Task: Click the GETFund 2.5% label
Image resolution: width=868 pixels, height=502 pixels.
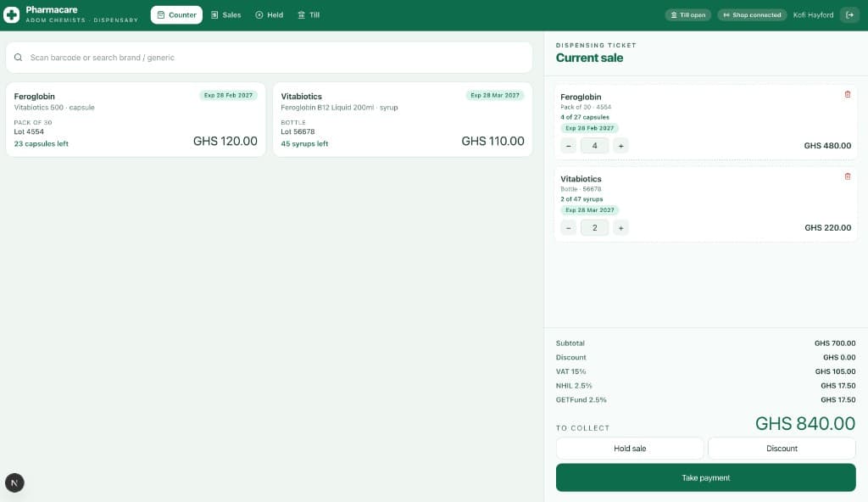Action: 581,400
